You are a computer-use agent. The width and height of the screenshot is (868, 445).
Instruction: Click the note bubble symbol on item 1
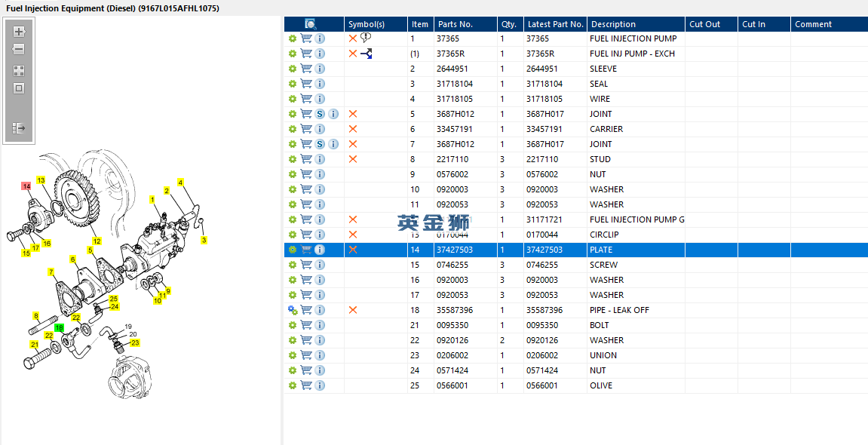click(x=366, y=38)
